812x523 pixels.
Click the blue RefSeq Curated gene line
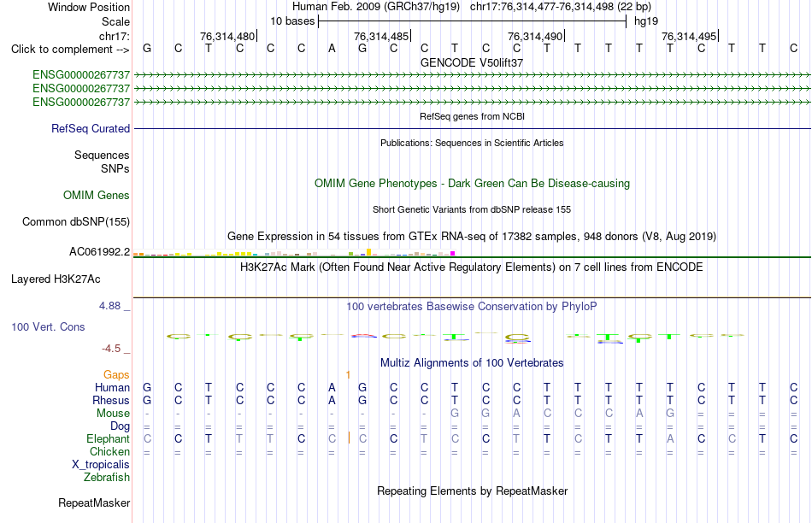(x=472, y=128)
